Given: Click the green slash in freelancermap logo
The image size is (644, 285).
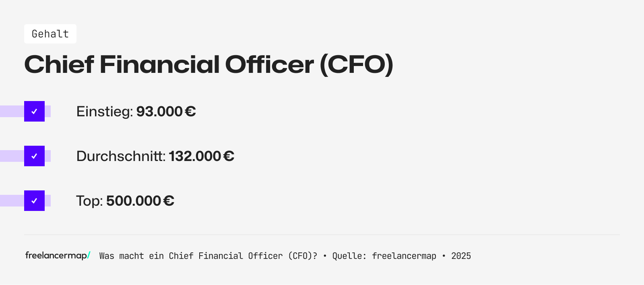Looking at the screenshot, I should point(89,255).
